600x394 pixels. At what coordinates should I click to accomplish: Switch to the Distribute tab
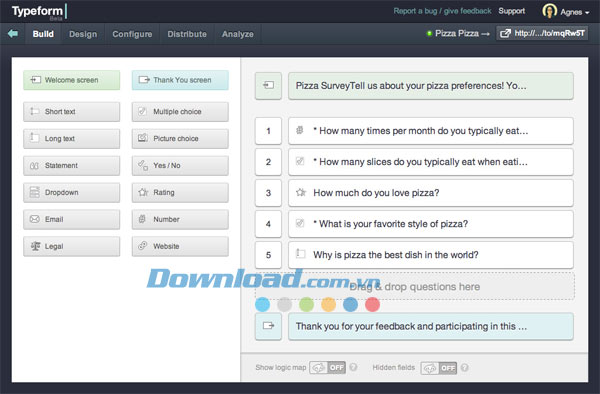tap(187, 34)
